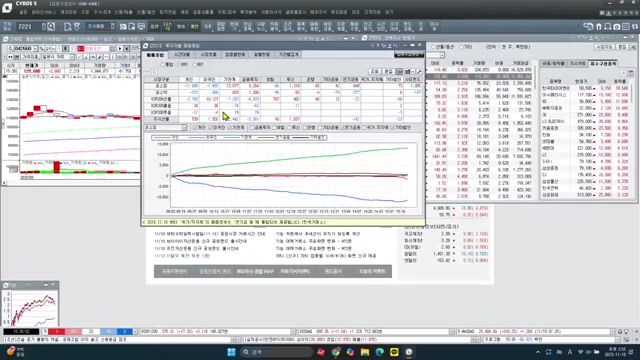Click the 편집 button in right window

pyautogui.click(x=621, y=47)
